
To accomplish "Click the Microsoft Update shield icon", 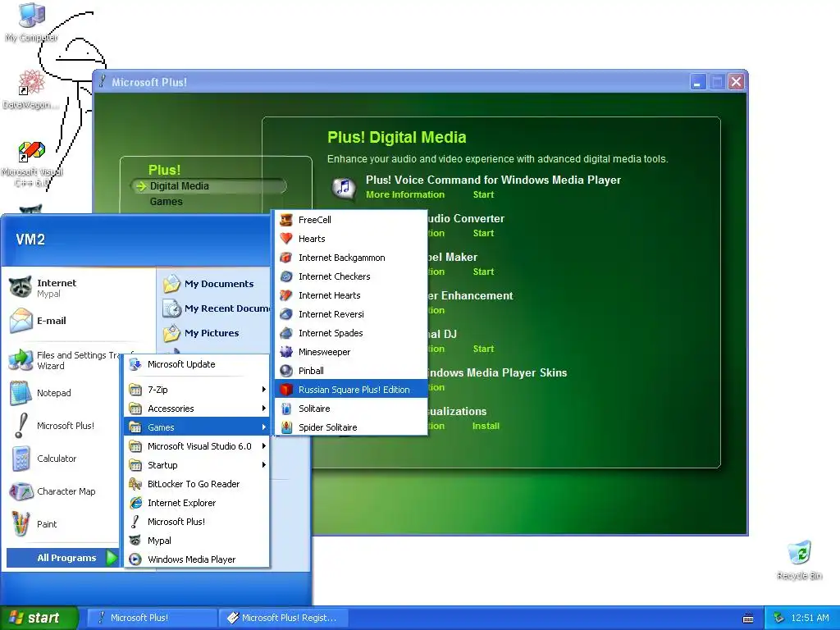I will [135, 364].
